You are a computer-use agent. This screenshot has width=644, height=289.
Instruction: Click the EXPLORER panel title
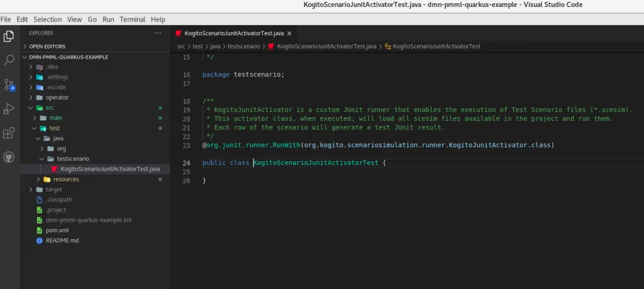click(x=41, y=33)
